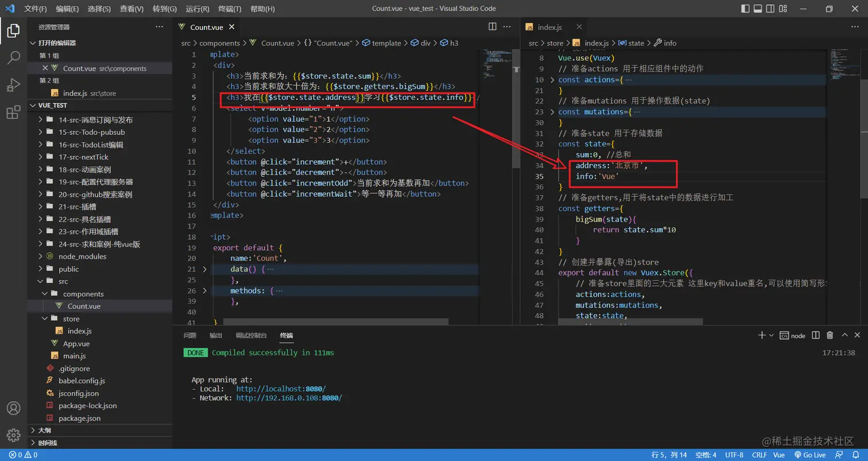
Task: Toggle secondary side bar layout button
Action: [x=770, y=9]
